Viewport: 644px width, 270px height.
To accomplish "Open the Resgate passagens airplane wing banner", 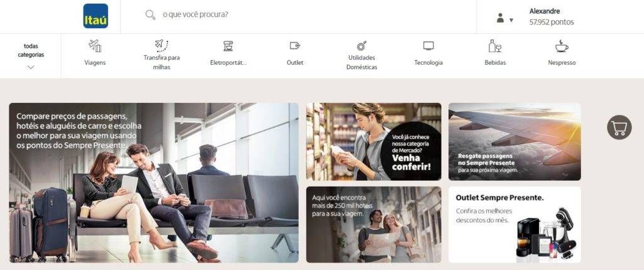I will coord(514,141).
